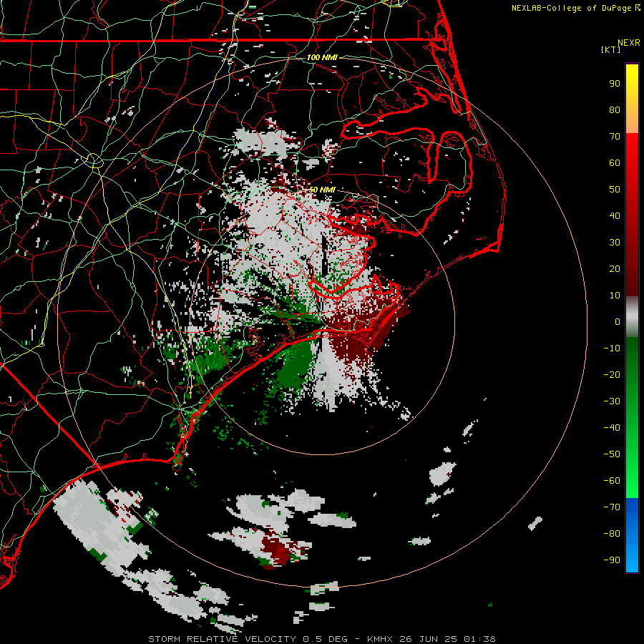Image resolution: width=644 pixels, height=644 pixels.
Task: Click the -70 value on velocity scale
Action: [x=612, y=507]
